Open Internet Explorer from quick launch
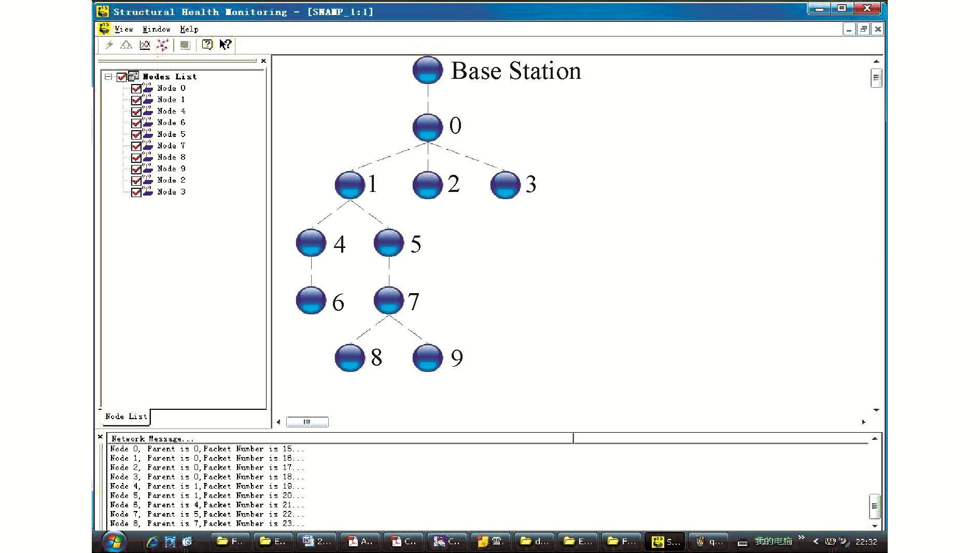The image size is (980, 553). (152, 542)
